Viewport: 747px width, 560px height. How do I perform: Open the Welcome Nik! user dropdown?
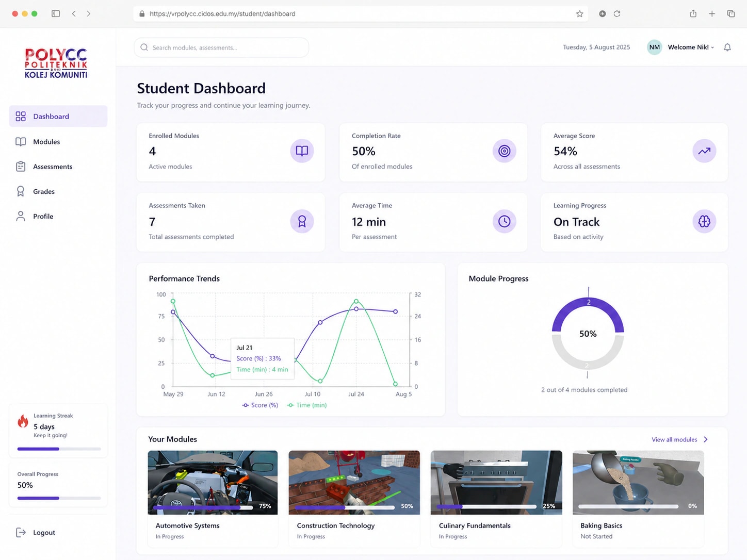681,47
